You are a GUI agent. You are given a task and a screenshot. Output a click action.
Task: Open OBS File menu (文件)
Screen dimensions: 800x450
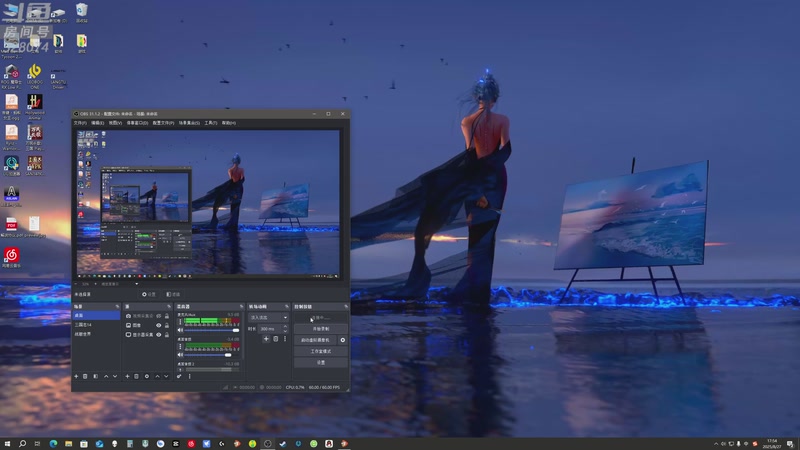pyautogui.click(x=80, y=123)
